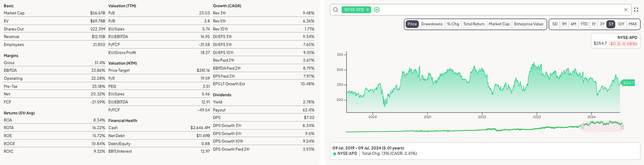The width and height of the screenshot is (644, 165).
Task: Set the time range to 5D
Action: pyautogui.click(x=555, y=24)
